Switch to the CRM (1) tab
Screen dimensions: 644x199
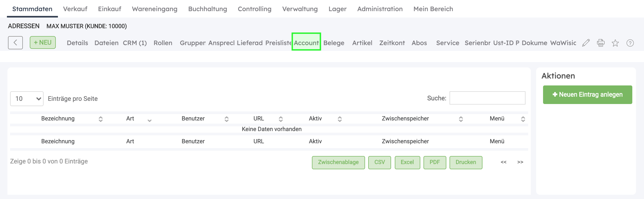[x=135, y=43]
